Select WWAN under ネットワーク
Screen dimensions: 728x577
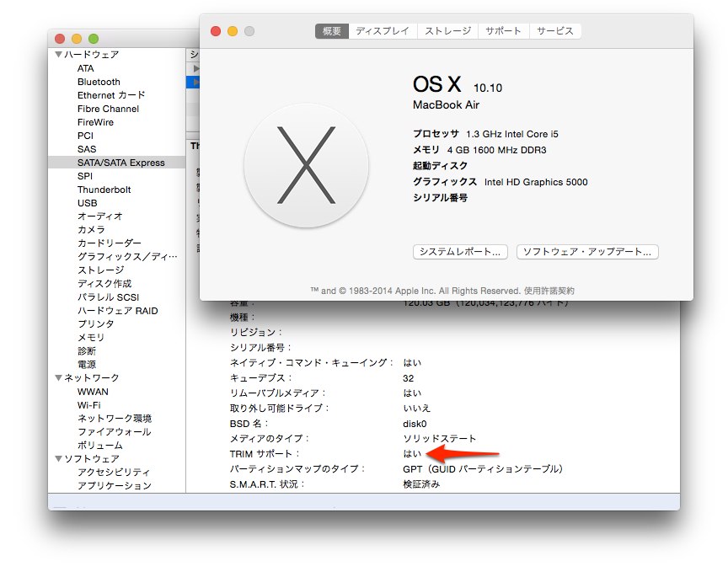pos(93,392)
